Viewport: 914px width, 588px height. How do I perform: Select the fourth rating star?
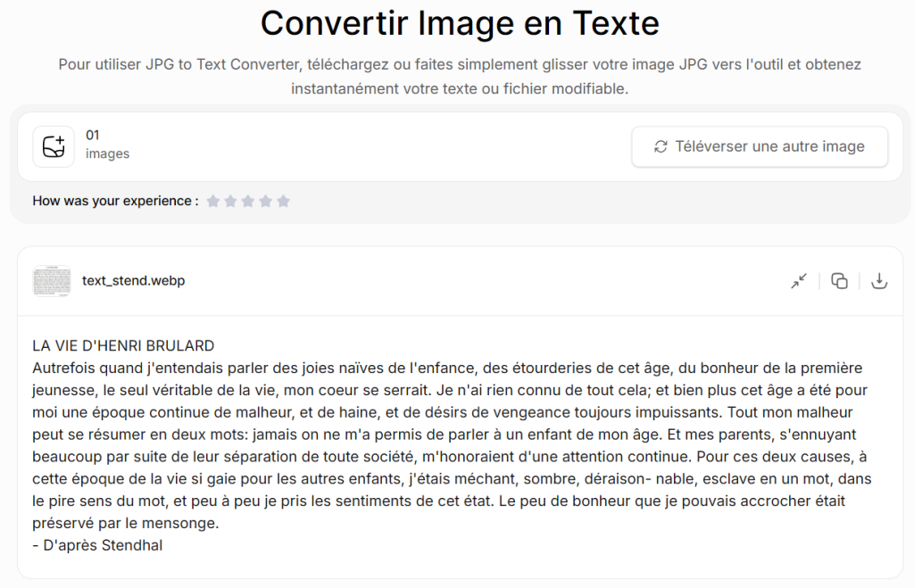coord(265,202)
